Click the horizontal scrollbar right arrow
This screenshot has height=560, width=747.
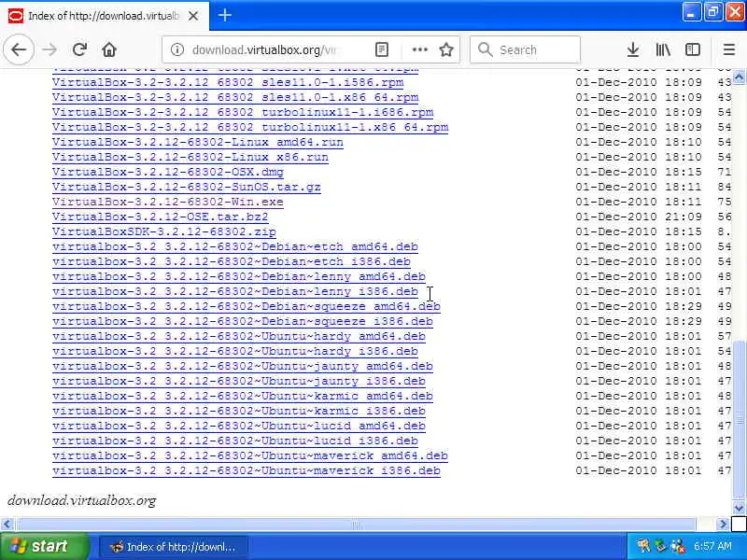tap(723, 525)
